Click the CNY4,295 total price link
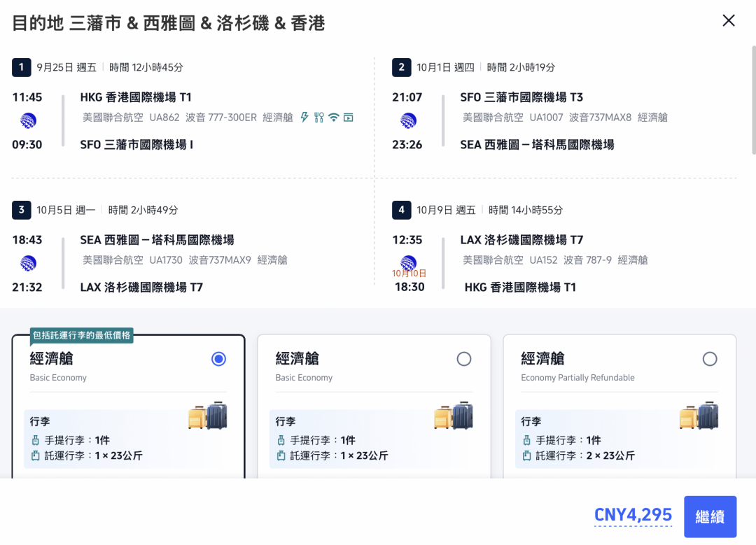This screenshot has height=545, width=756. (633, 515)
